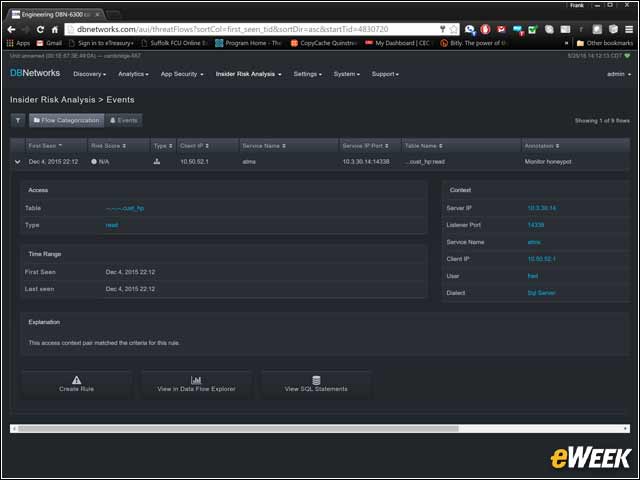Open My Dashboard bookmark

click(x=398, y=43)
